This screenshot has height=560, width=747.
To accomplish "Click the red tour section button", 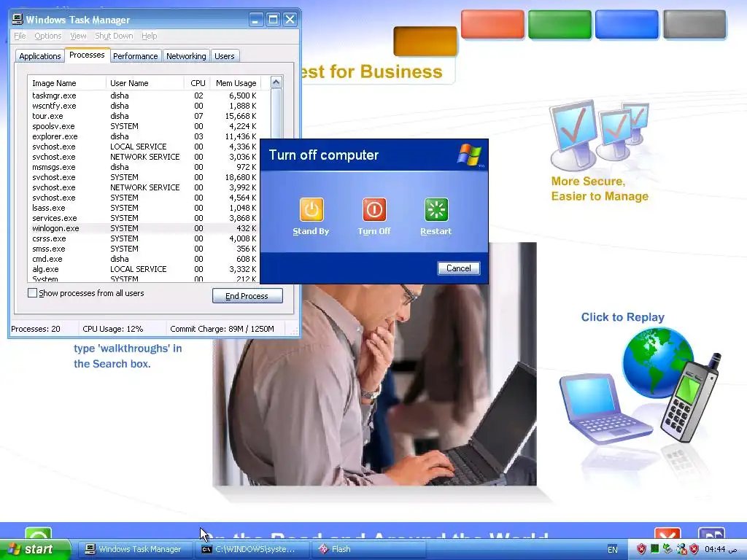I will [492, 24].
